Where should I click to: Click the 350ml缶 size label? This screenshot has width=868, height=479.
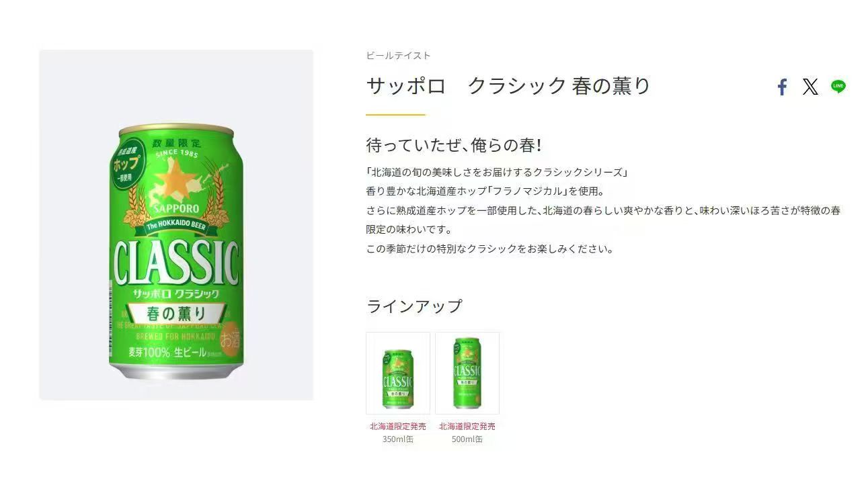pyautogui.click(x=398, y=439)
